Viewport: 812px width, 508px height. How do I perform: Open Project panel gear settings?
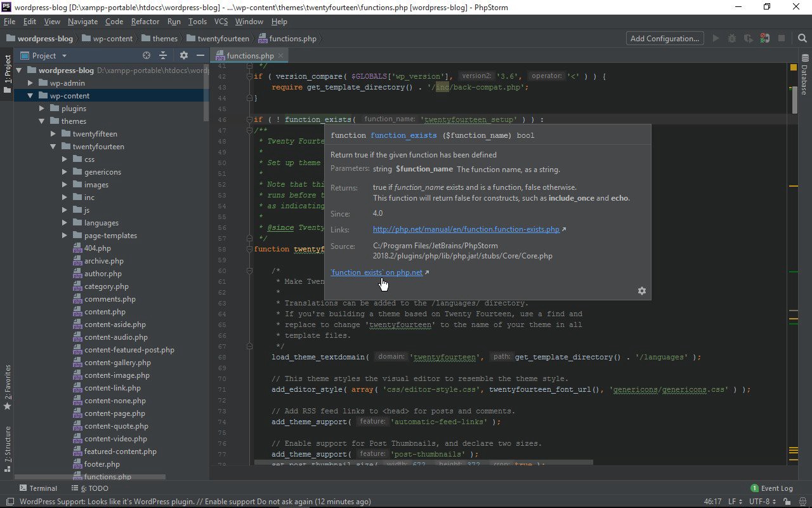click(x=184, y=56)
